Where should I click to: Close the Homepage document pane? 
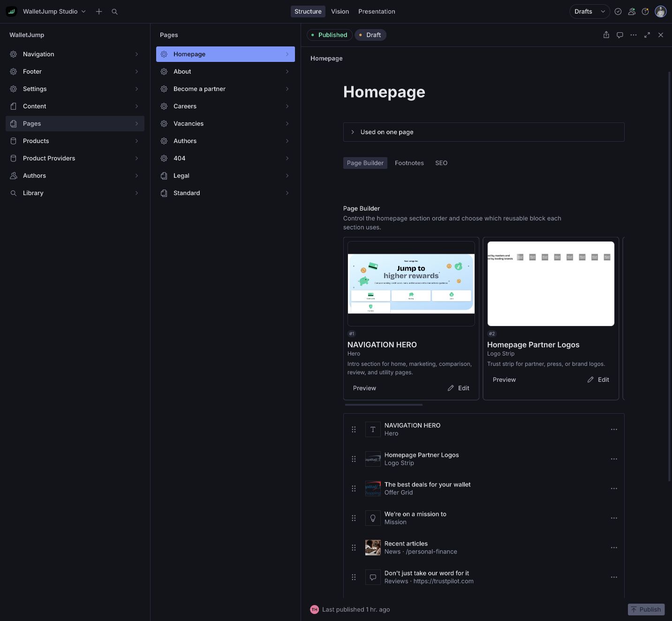coord(661,35)
